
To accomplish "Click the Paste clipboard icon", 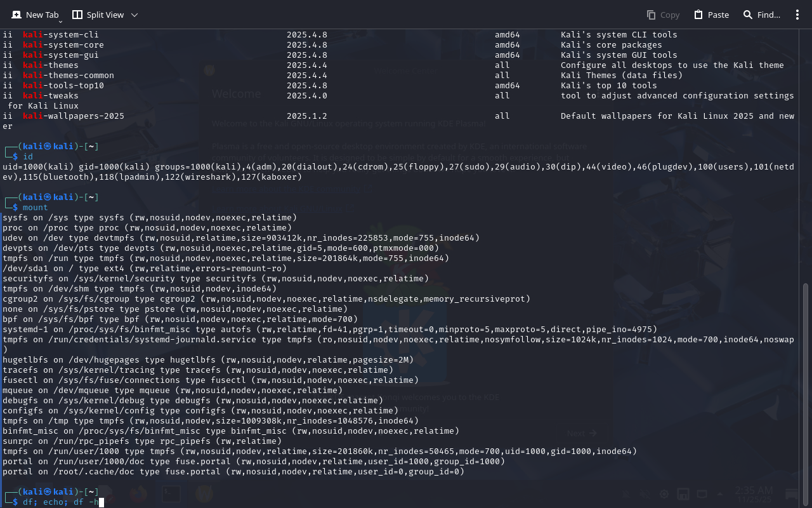I will pos(698,15).
